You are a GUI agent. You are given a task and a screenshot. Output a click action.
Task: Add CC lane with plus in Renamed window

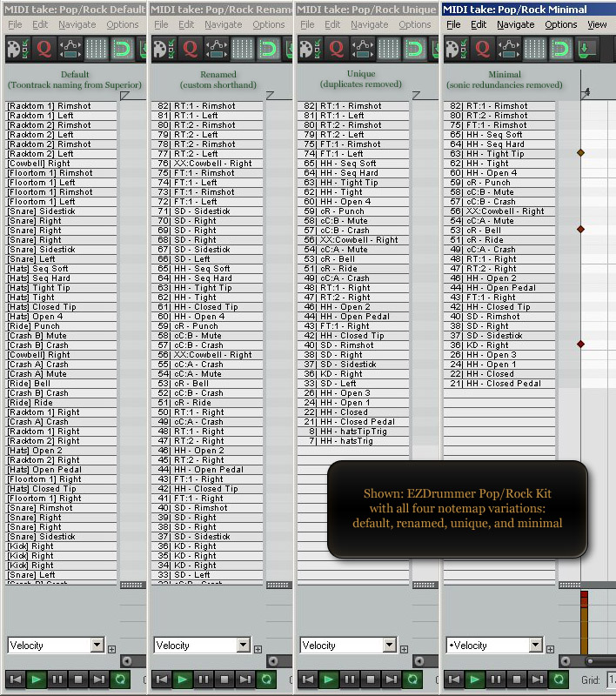point(258,649)
